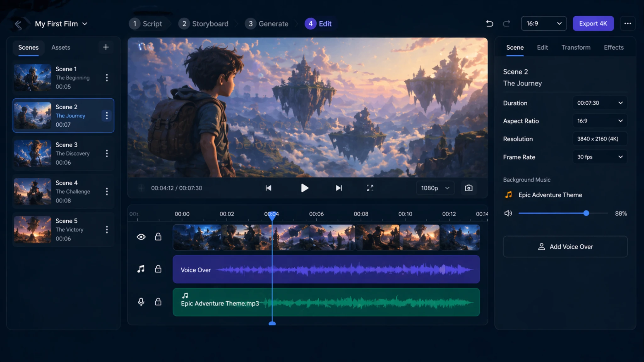The height and width of the screenshot is (362, 644).
Task: Open the My First Film project dropdown
Action: point(61,24)
